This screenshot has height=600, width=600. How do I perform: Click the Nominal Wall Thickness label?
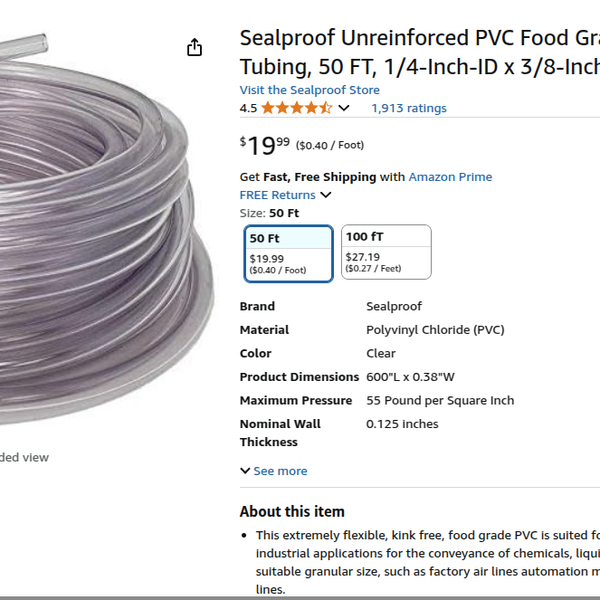(x=280, y=433)
